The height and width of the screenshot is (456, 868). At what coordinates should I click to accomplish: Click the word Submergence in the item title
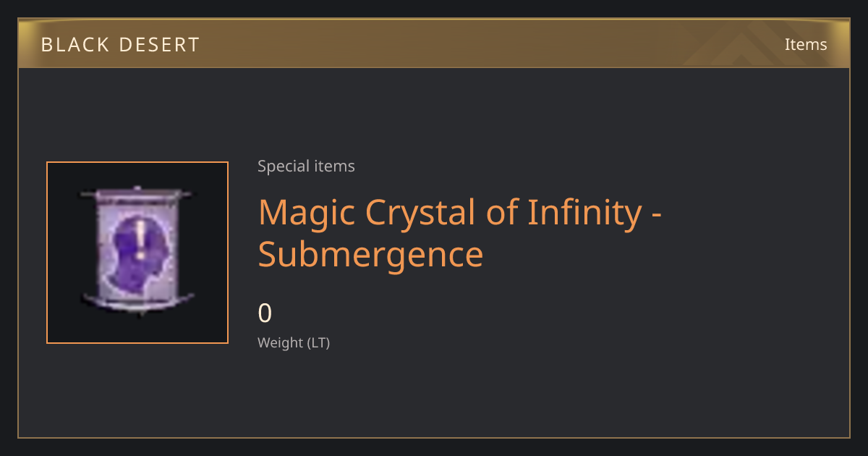pyautogui.click(x=370, y=255)
